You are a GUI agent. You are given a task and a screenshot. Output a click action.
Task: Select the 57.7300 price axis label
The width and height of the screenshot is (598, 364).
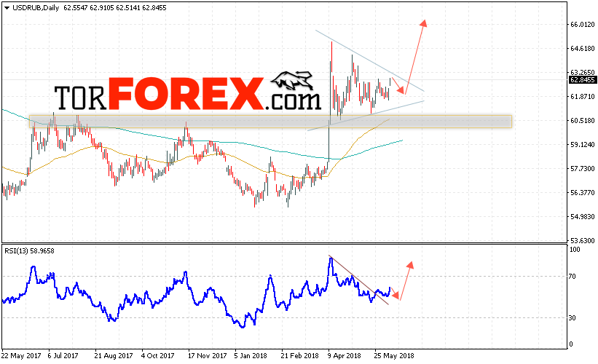tap(583, 168)
